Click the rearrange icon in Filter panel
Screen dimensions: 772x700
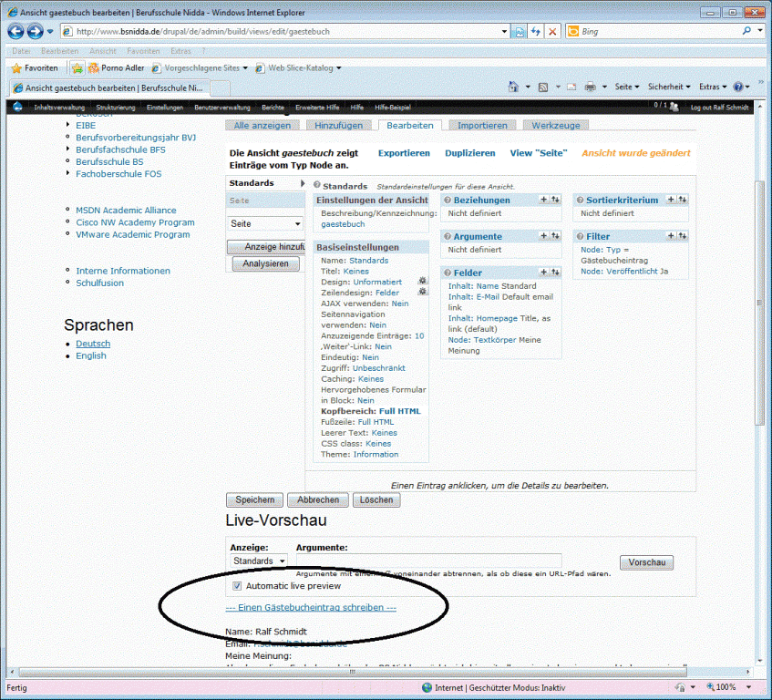(x=683, y=236)
